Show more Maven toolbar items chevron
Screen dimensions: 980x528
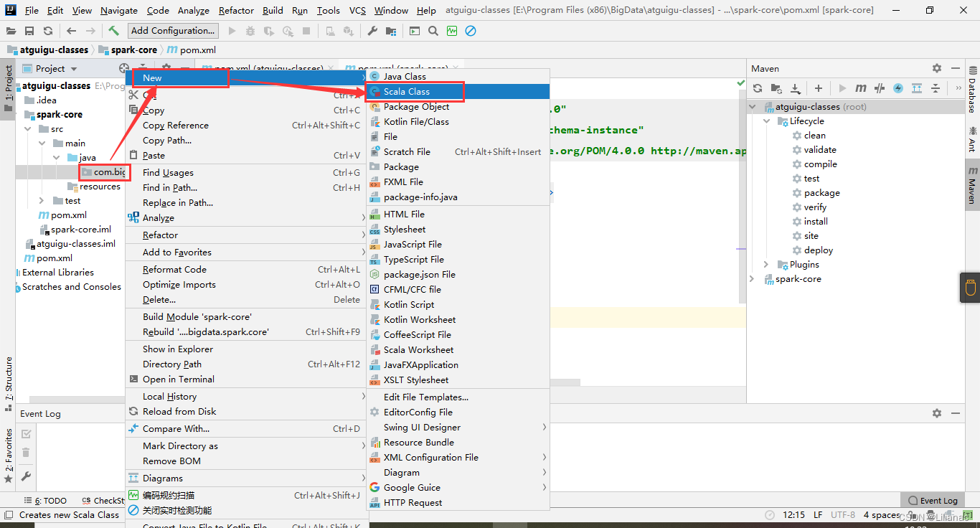pyautogui.click(x=958, y=88)
